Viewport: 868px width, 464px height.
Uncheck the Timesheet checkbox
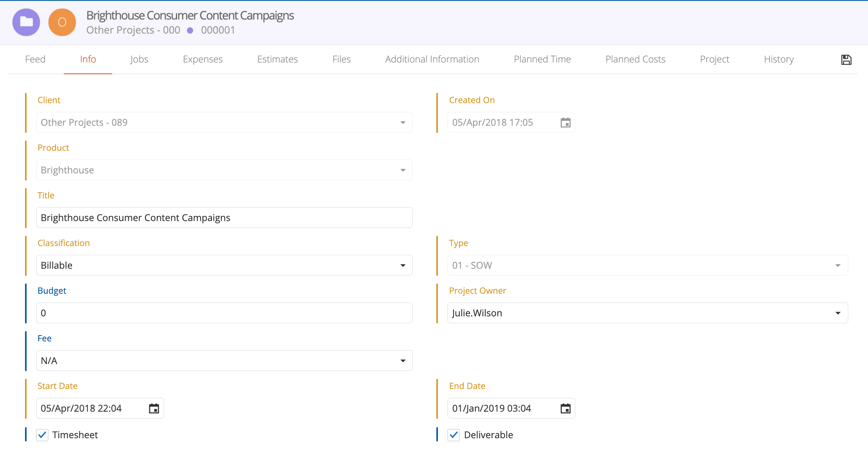pos(42,435)
